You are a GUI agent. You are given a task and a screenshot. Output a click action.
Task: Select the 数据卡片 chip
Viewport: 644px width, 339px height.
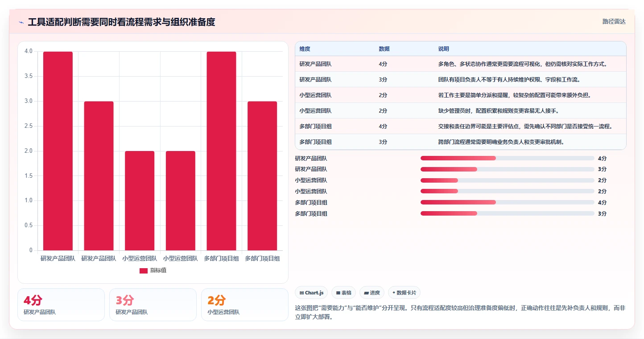404,293
